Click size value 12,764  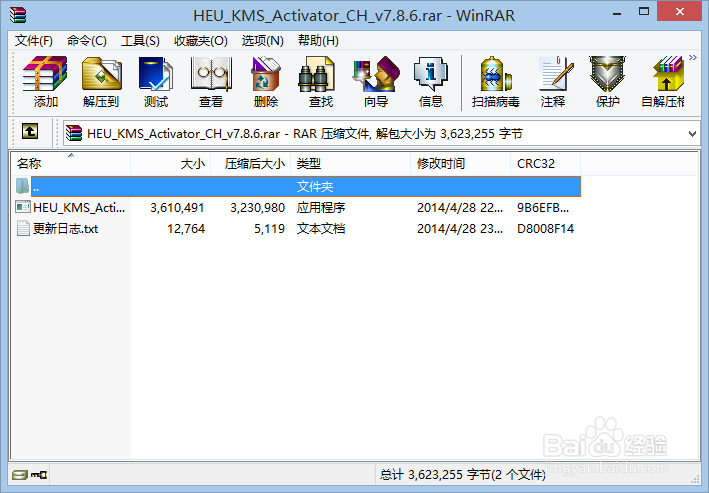[x=186, y=228]
